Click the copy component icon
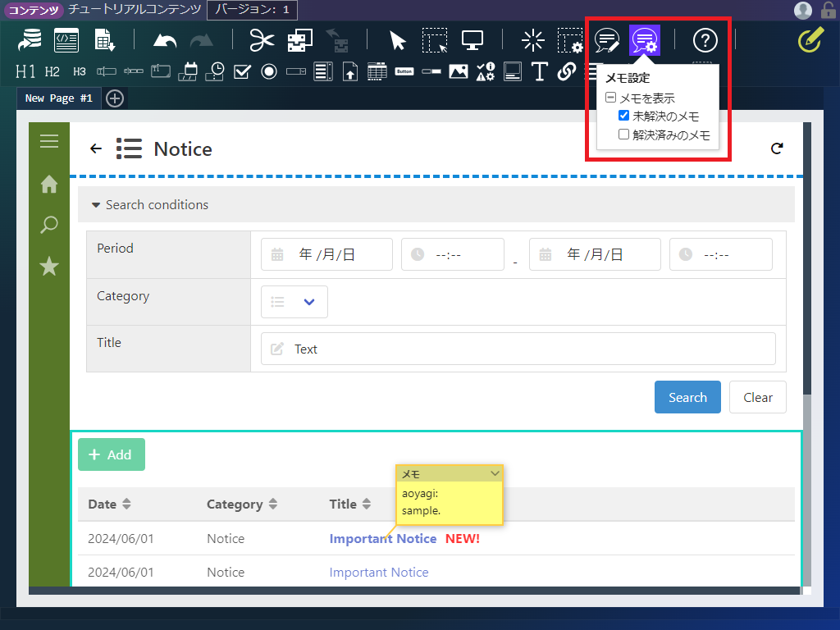The height and width of the screenshot is (630, 840). click(x=300, y=40)
